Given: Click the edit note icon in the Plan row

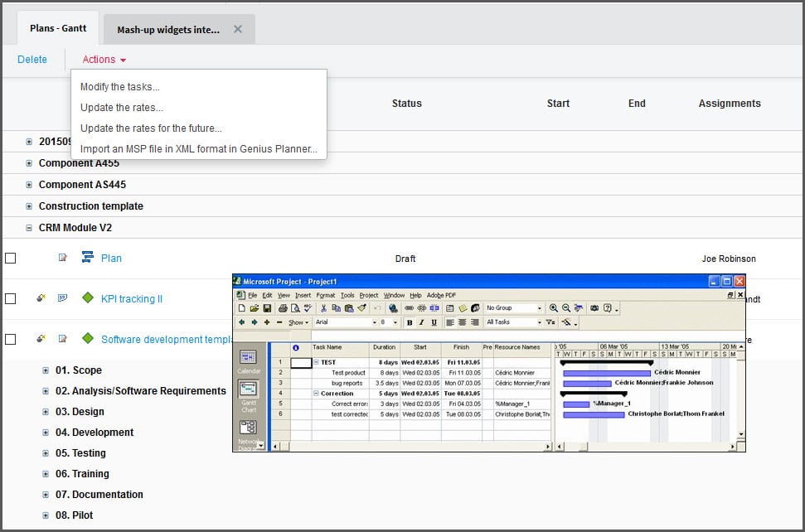Looking at the screenshot, I should click(x=63, y=258).
